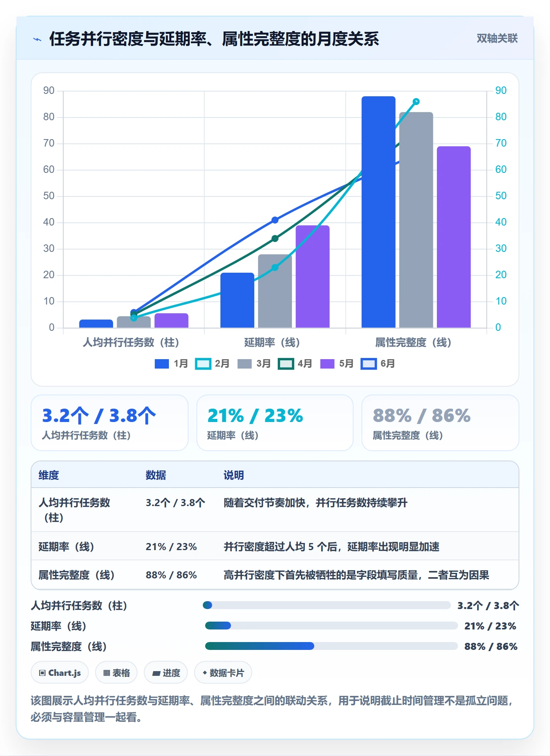The image size is (550, 756).
Task: Click the 维度 table column header
Action: click(x=49, y=475)
